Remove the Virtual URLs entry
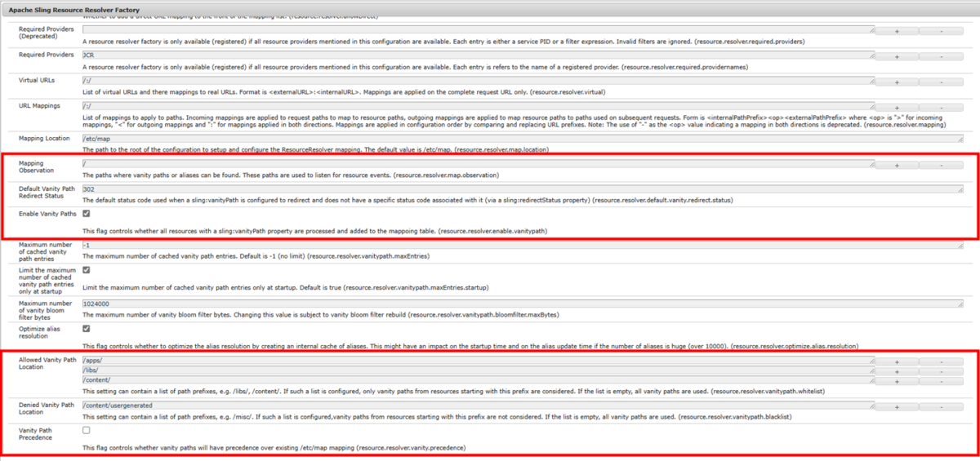 [x=941, y=82]
